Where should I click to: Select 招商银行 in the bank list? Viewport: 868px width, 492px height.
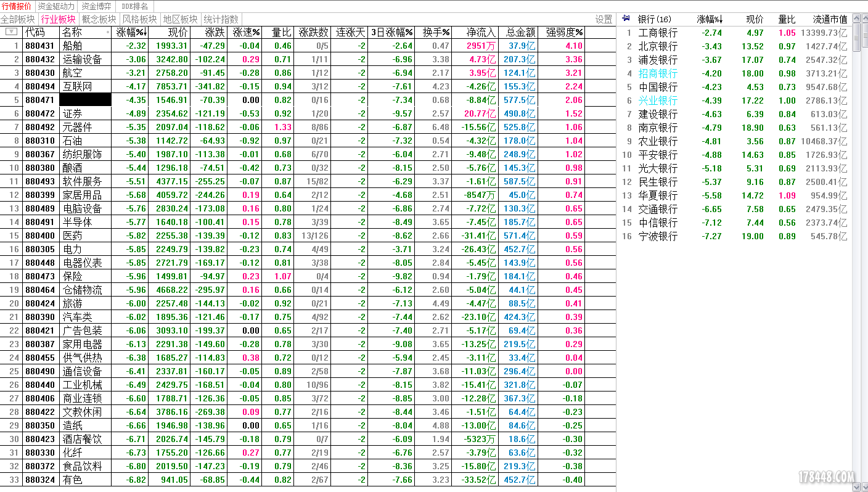coord(734,73)
